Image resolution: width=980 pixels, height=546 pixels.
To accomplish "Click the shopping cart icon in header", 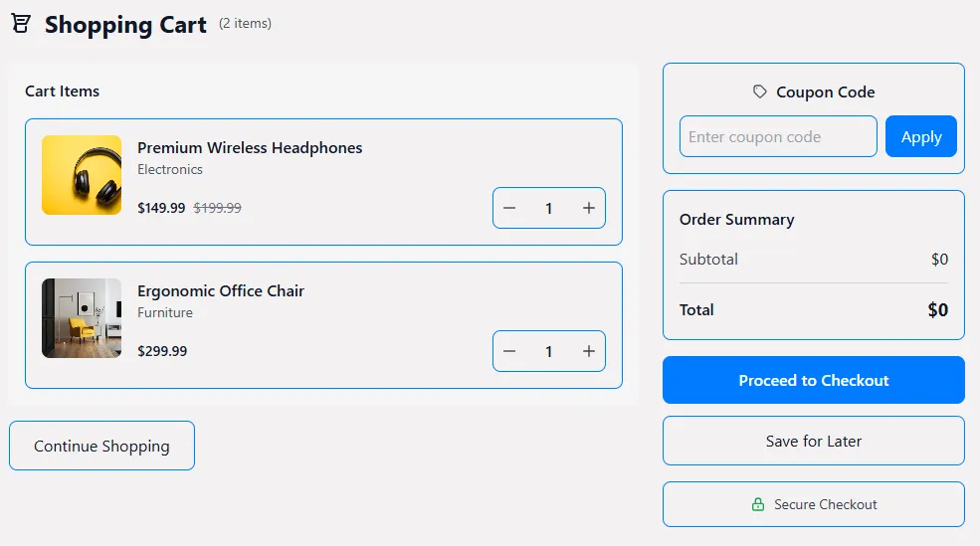I will pyautogui.click(x=21, y=25).
